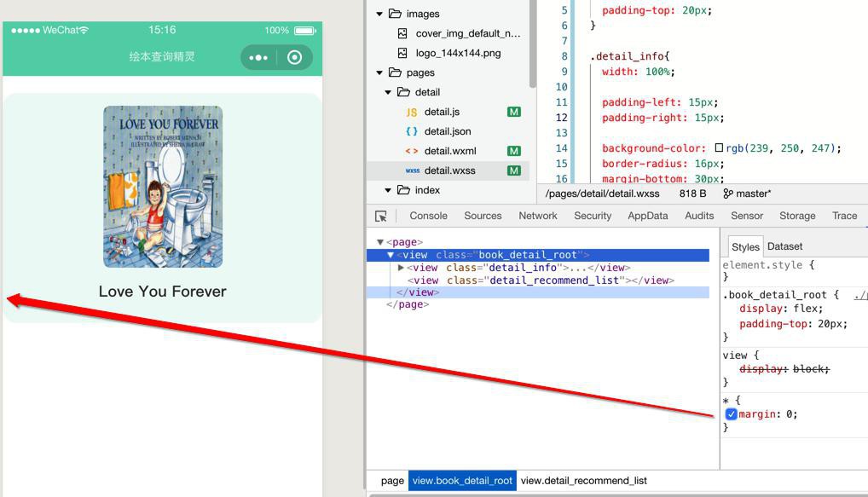This screenshot has width=868, height=497.
Task: Open detail.json in the file tree
Action: pos(448,131)
